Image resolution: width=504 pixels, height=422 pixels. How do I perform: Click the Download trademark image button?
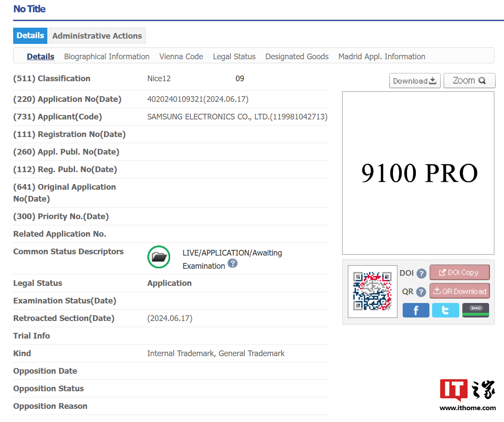tap(415, 81)
